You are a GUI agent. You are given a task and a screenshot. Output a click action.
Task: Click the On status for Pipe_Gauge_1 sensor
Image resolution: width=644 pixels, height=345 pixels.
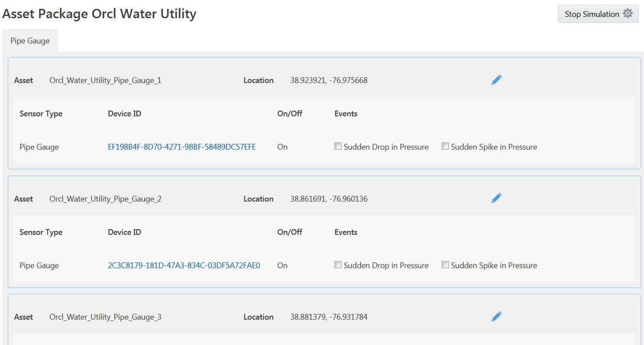pyautogui.click(x=283, y=147)
